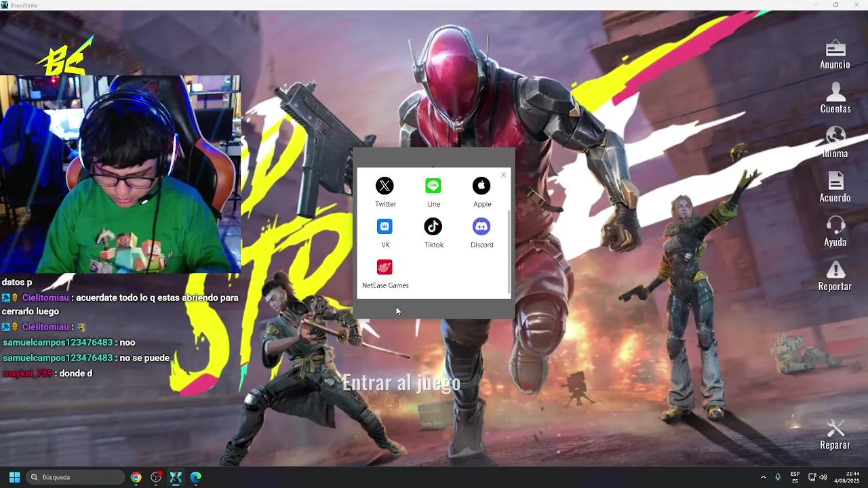Screen dimensions: 868x488
Task: Open the red-badged taskbar app next to Chrome
Action: [x=156, y=477]
